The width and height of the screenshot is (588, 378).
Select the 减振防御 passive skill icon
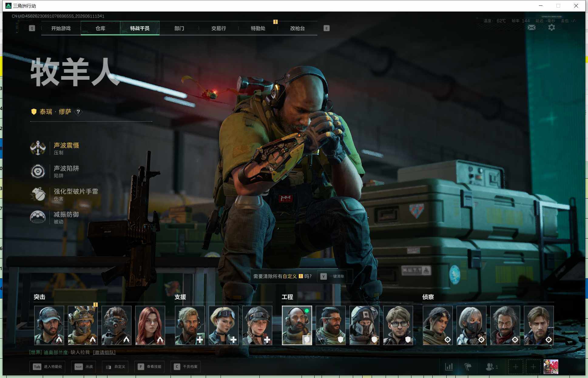point(38,217)
